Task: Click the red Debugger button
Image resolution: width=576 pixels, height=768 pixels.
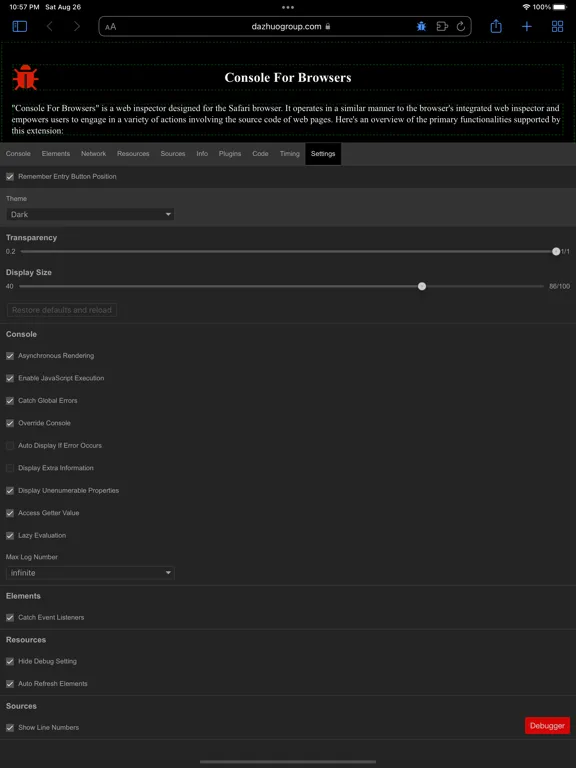Action: 547,726
